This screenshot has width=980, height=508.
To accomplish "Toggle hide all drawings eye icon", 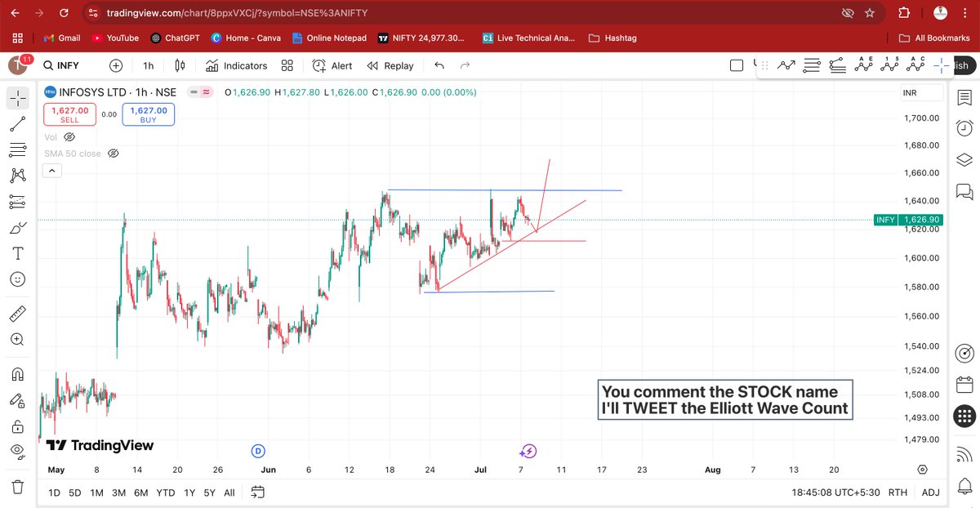I will [x=18, y=452].
